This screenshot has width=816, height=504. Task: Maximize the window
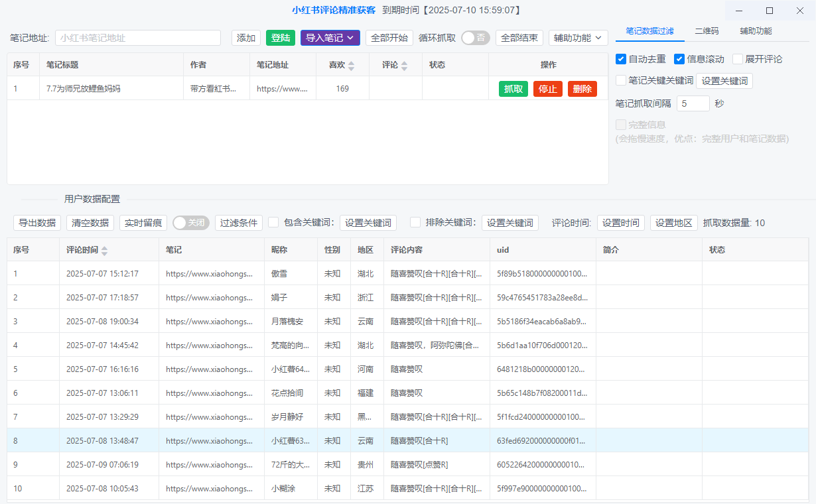pyautogui.click(x=770, y=11)
